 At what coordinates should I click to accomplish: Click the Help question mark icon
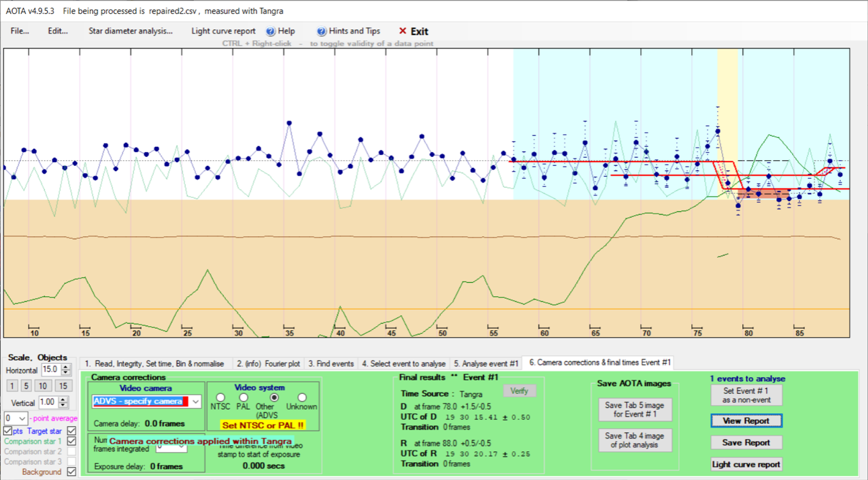tap(271, 31)
